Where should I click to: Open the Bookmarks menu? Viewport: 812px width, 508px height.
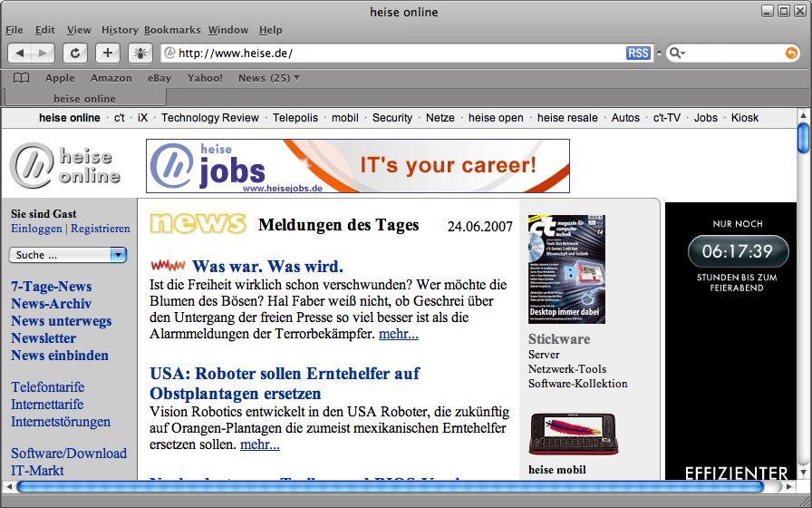click(x=172, y=30)
